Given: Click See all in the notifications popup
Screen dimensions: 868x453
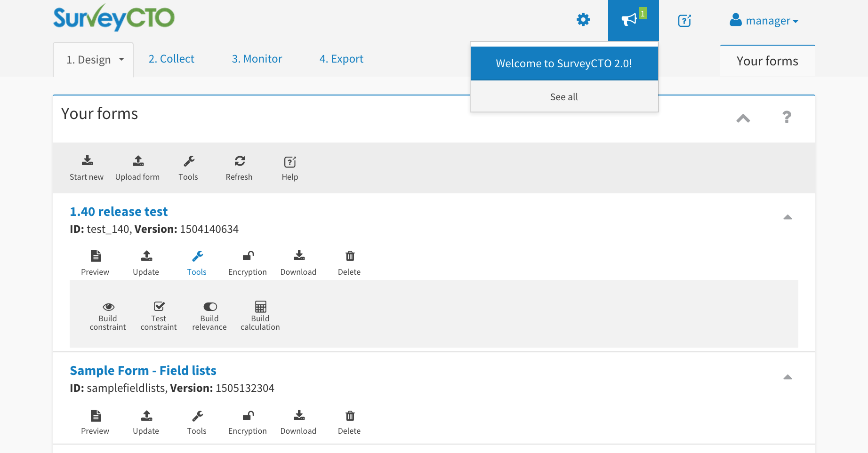Looking at the screenshot, I should tap(563, 96).
